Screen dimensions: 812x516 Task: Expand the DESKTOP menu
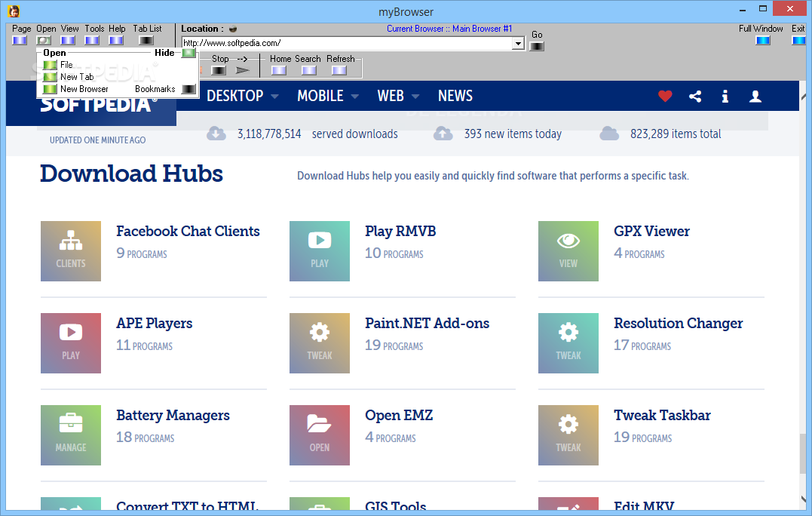[242, 96]
